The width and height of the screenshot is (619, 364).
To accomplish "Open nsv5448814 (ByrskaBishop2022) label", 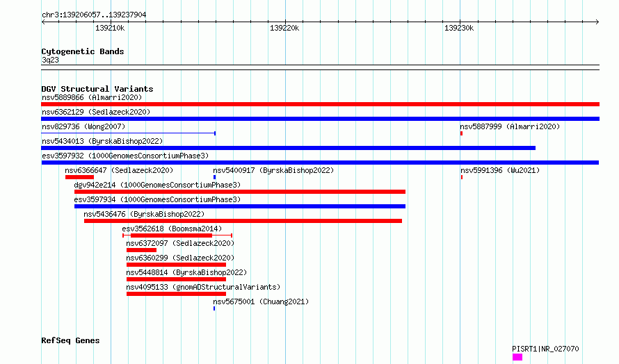I will 186,272.
